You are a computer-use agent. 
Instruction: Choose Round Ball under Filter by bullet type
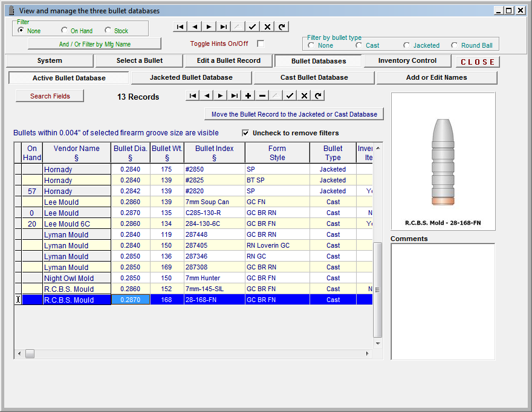click(x=454, y=45)
